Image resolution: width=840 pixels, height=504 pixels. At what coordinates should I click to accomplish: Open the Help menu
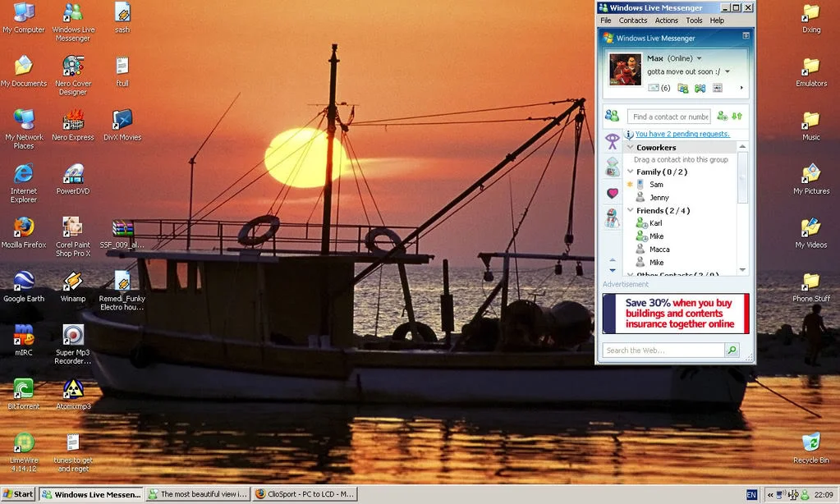(x=717, y=21)
